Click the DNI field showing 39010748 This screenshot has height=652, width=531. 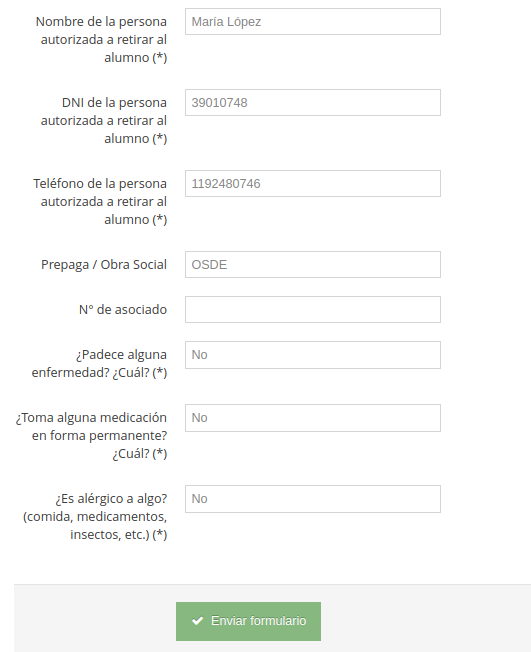coord(313,102)
